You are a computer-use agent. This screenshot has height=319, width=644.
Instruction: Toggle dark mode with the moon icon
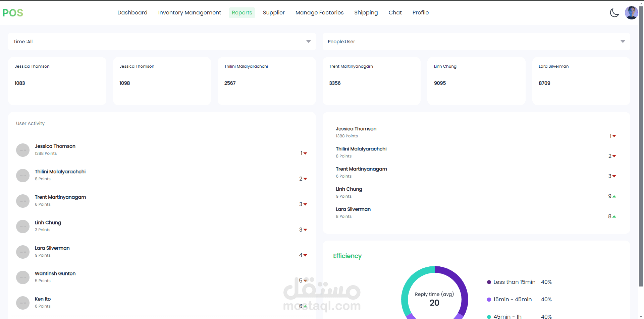point(614,13)
